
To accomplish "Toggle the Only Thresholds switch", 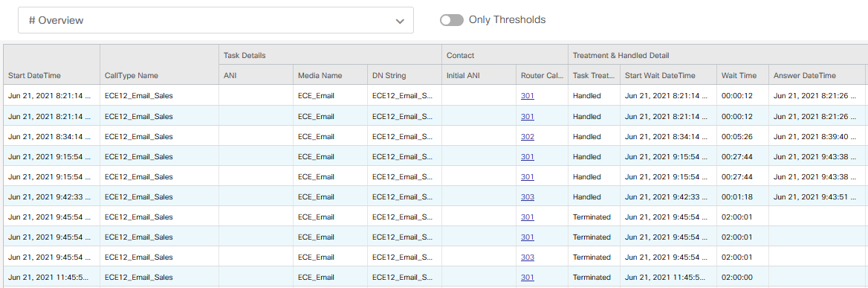I will tap(451, 20).
